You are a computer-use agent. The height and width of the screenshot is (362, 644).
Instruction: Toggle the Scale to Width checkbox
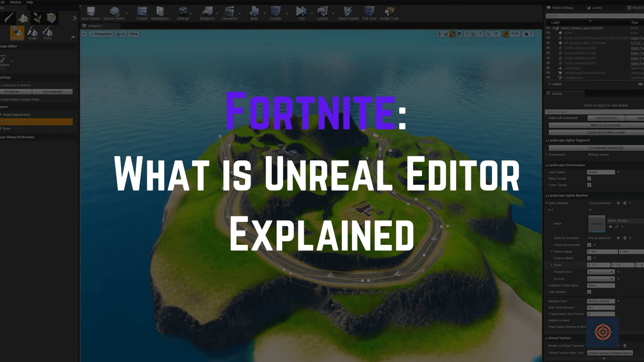pos(589,258)
